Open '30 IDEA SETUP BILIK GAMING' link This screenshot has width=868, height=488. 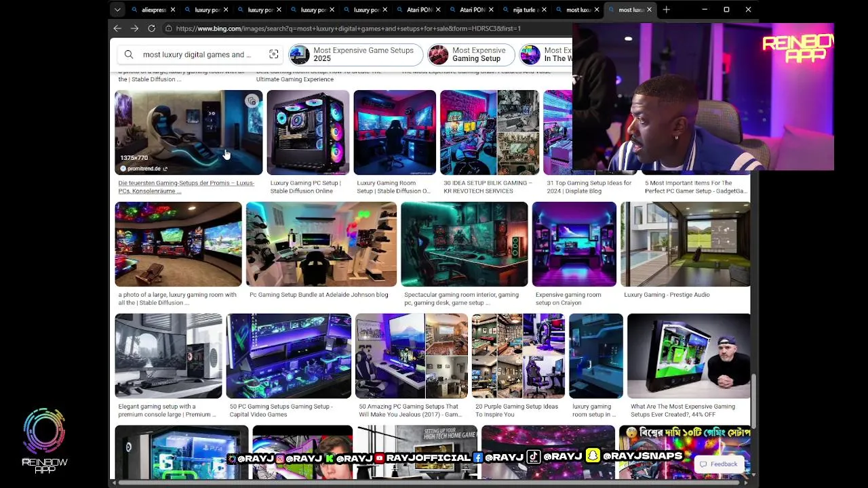(488, 186)
